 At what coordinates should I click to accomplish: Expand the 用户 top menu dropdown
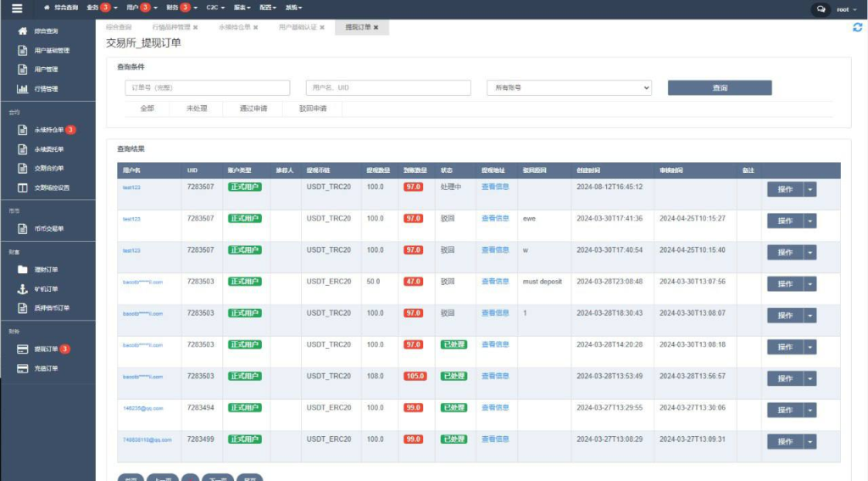click(x=142, y=8)
